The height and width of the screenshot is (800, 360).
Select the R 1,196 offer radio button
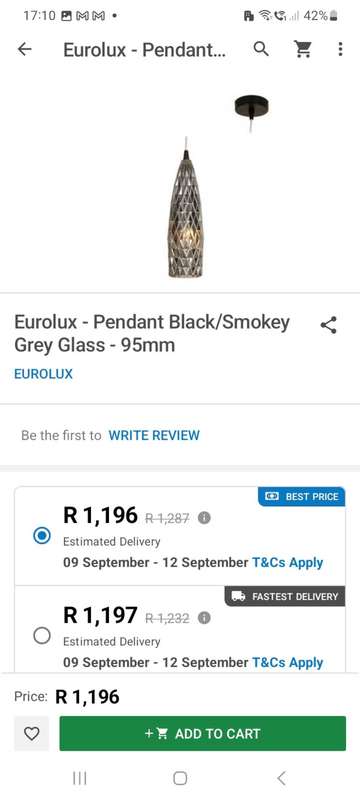point(42,536)
